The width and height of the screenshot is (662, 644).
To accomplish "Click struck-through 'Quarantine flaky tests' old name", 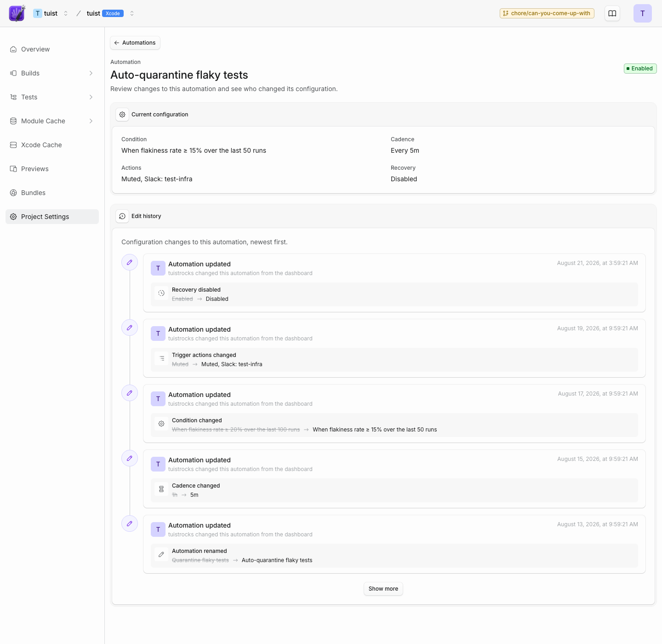I will [200, 560].
